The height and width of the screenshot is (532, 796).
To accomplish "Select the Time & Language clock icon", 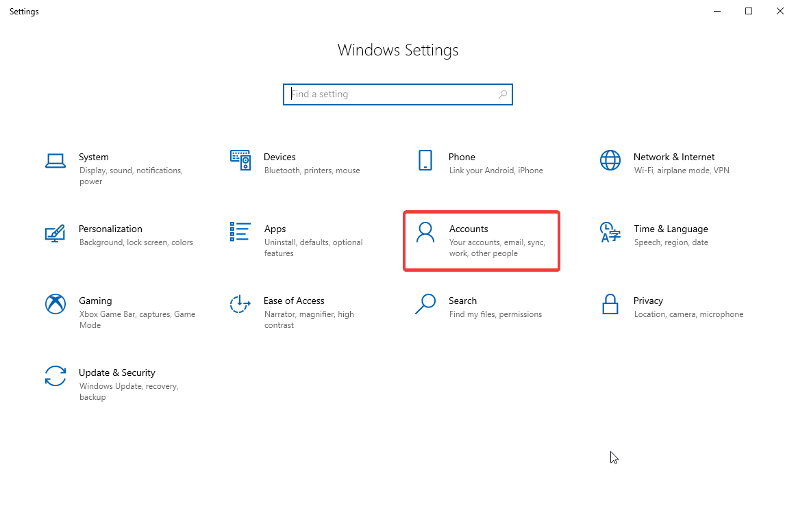I will coord(610,232).
